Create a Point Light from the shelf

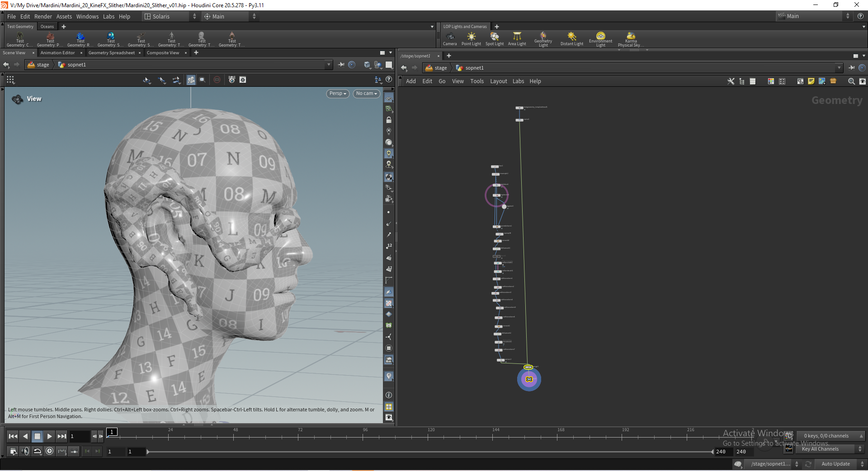471,39
